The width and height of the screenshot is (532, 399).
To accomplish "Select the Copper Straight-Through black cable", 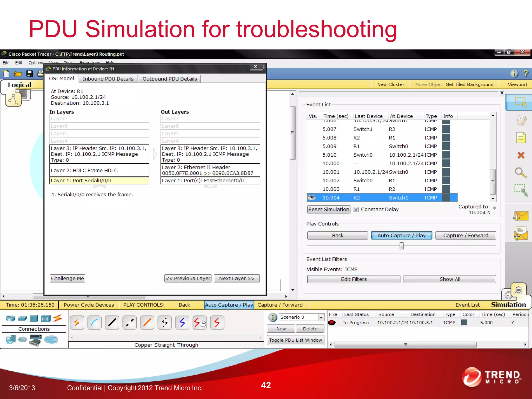I will [112, 323].
